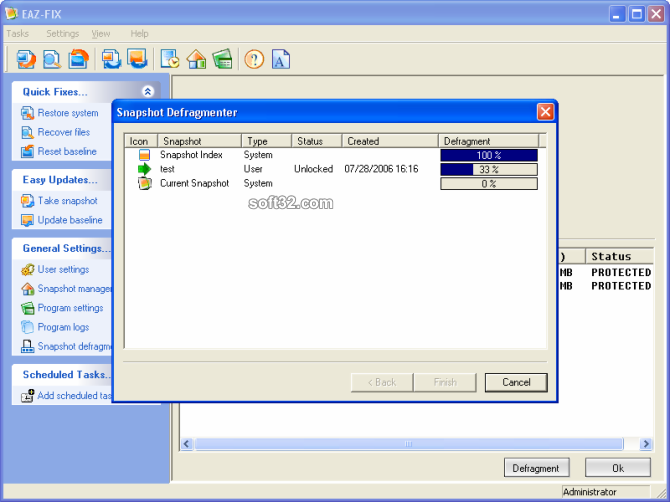The image size is (670, 502).
Task: Open the Tasks menu
Action: coord(18,34)
